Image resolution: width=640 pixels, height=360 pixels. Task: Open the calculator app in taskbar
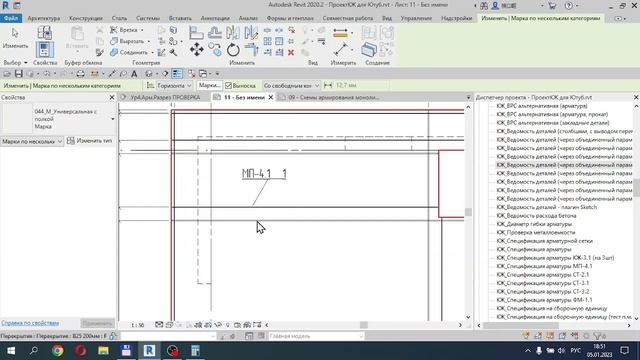click(196, 351)
